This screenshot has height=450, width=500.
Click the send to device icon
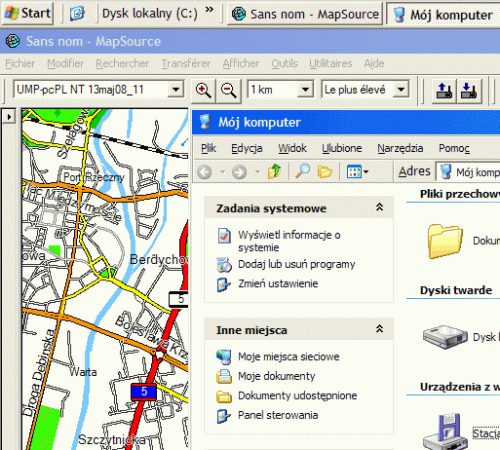(444, 91)
